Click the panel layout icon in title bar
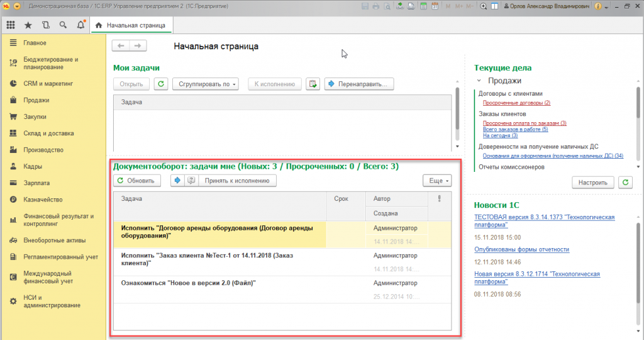 coord(495,6)
